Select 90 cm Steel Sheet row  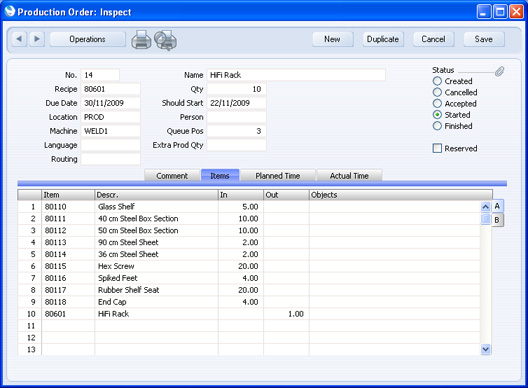coord(156,242)
